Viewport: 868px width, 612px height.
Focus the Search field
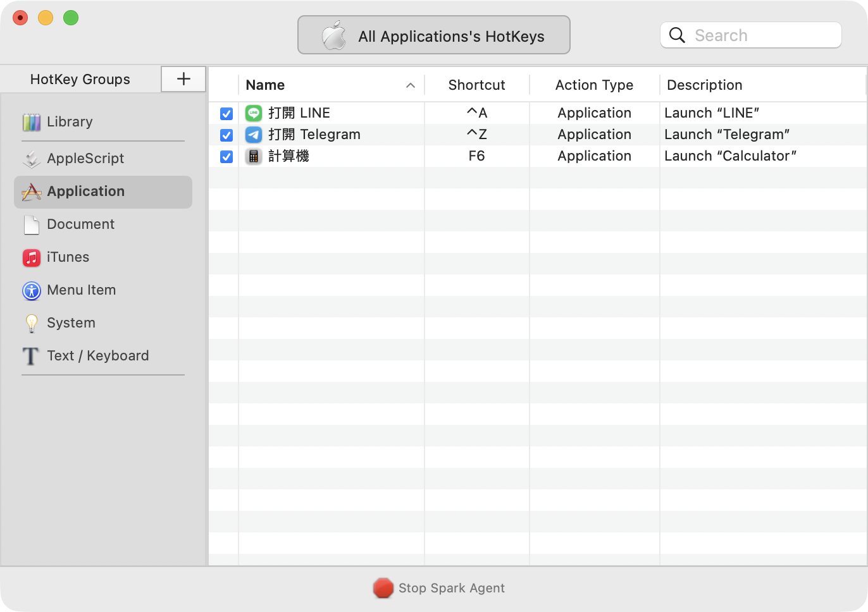pyautogui.click(x=751, y=35)
